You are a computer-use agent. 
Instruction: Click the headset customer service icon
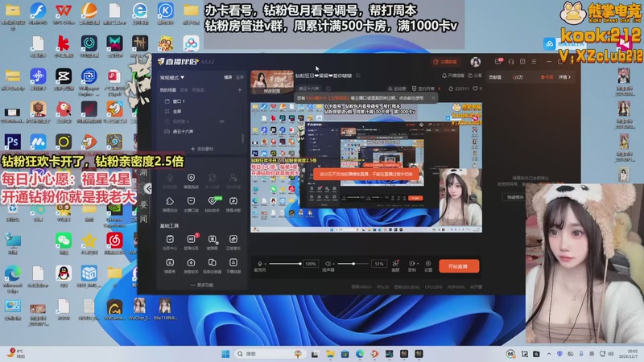click(x=511, y=62)
